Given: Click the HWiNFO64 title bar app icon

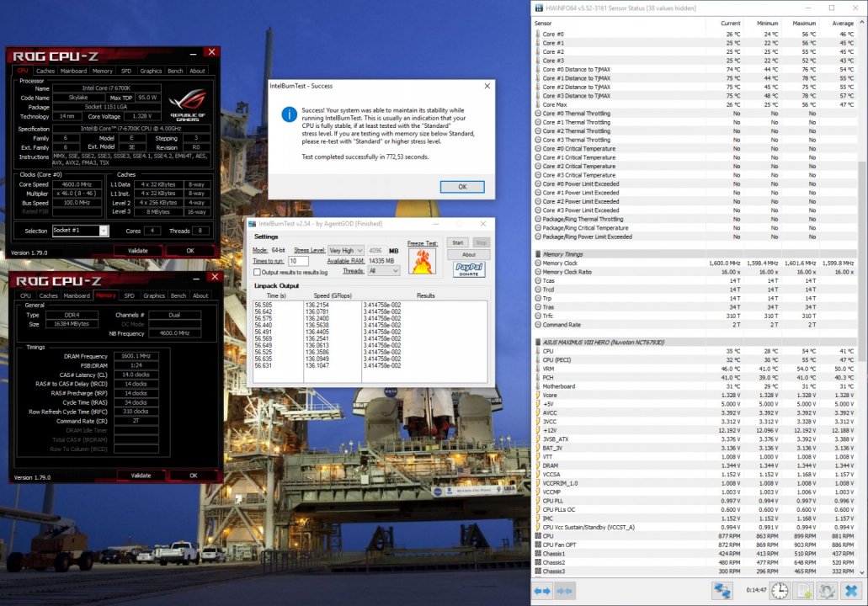Looking at the screenshot, I should click(x=539, y=8).
